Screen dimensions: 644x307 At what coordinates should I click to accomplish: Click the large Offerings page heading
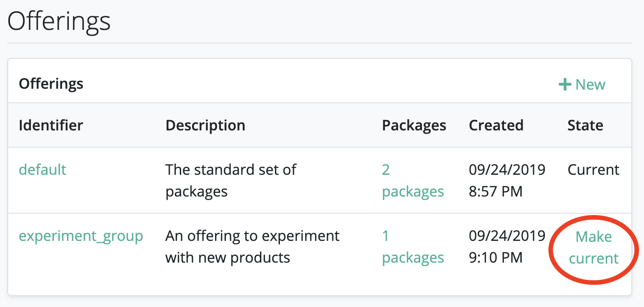pos(59,21)
